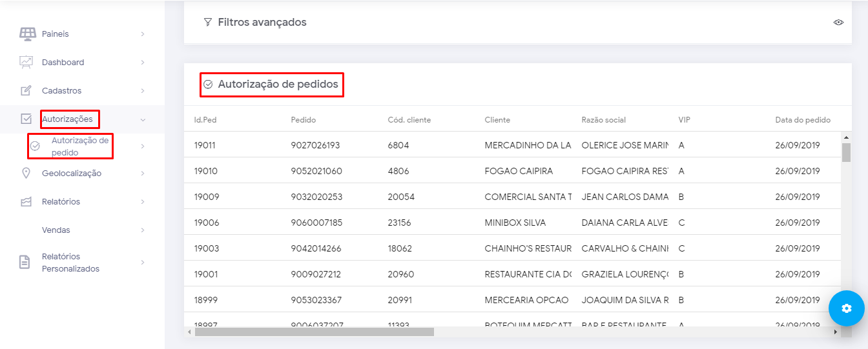Click the filter funnel icon

pos(207,22)
